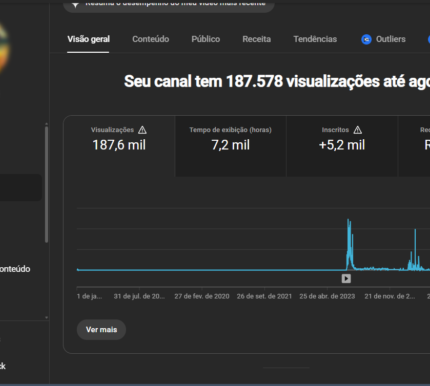
Task: Click the channel avatar thumbnail
Action: coord(3,47)
